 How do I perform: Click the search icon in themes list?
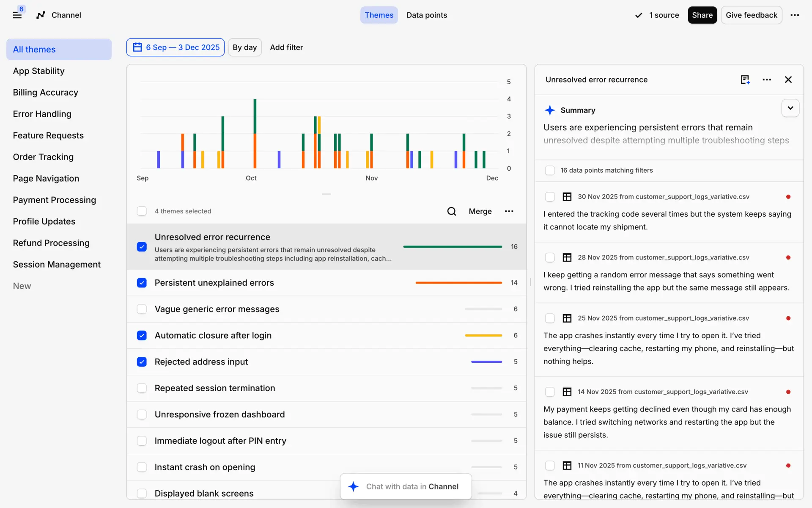click(451, 211)
